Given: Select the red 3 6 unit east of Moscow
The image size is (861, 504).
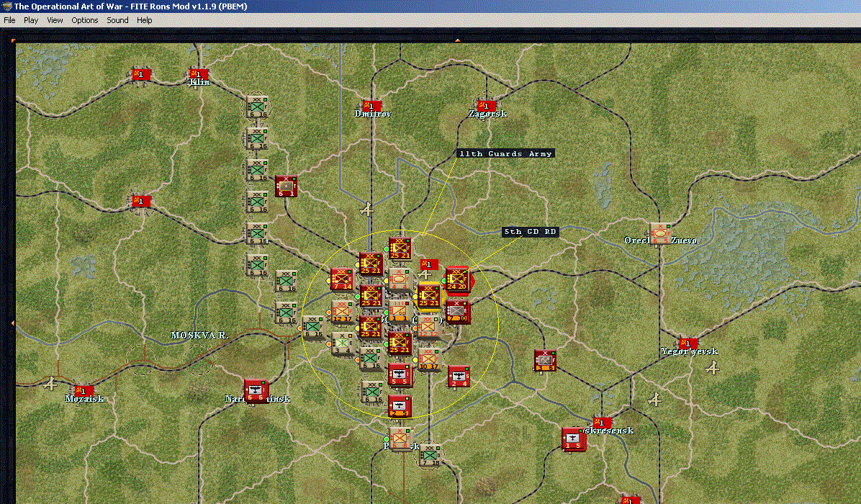Looking at the screenshot, I should pos(545,361).
